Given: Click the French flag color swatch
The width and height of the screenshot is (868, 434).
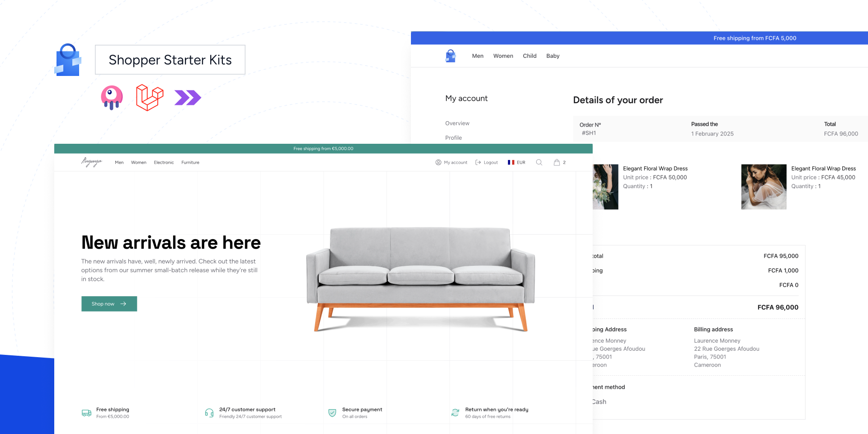Looking at the screenshot, I should [511, 162].
